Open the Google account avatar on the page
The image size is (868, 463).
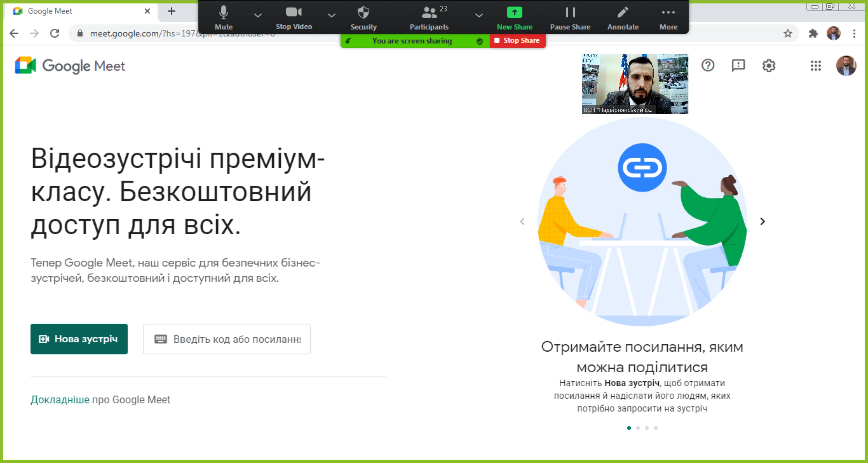click(846, 65)
